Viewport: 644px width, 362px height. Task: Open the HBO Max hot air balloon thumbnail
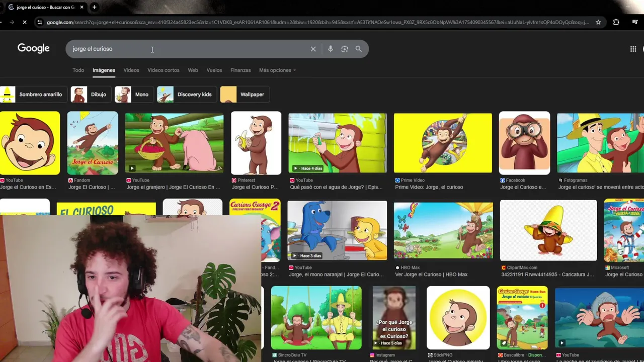[443, 230]
